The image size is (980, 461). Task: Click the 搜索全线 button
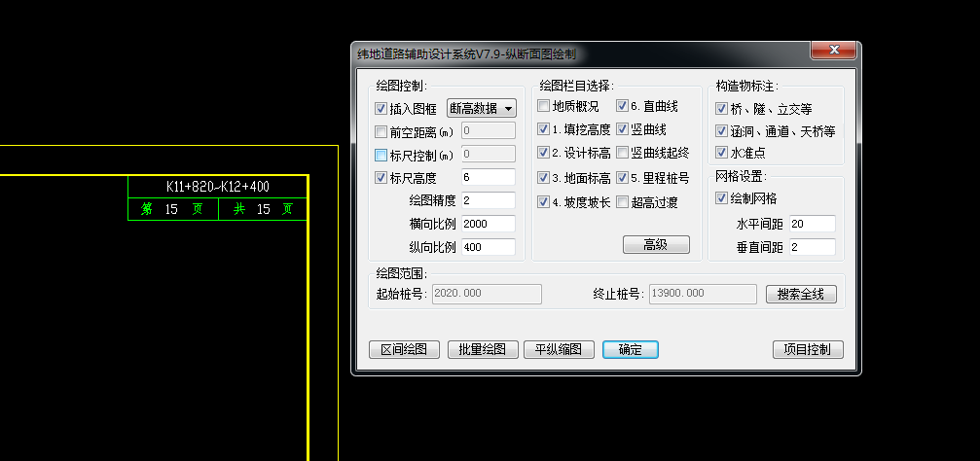coord(801,295)
